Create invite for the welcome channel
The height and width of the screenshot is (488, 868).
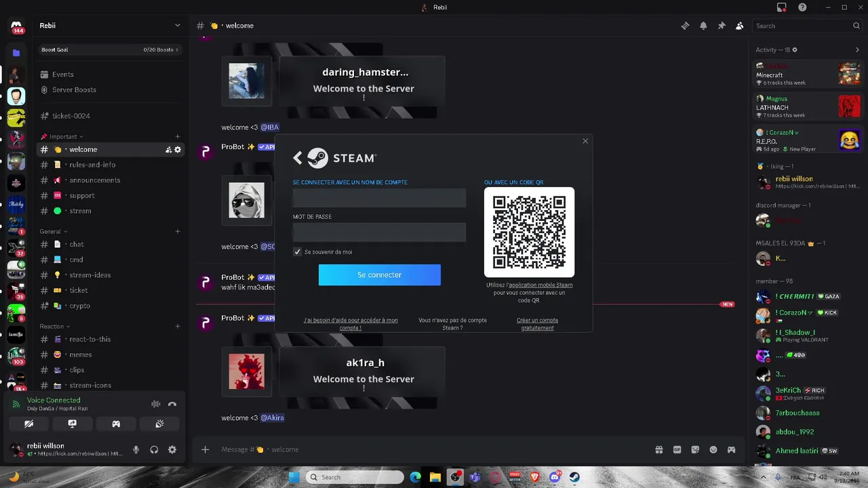click(x=168, y=149)
